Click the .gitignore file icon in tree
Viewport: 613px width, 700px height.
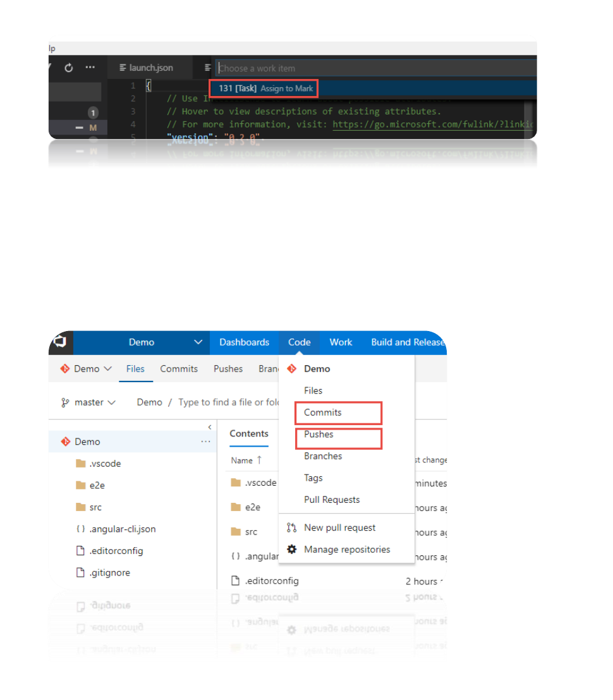[x=80, y=573]
